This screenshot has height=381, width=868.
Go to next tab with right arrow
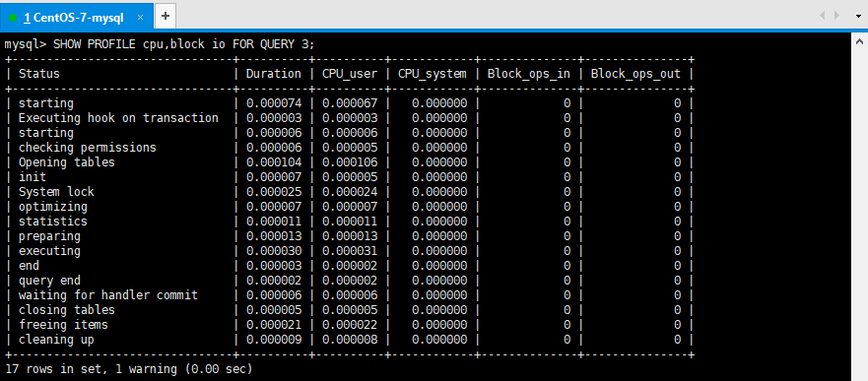pos(836,16)
